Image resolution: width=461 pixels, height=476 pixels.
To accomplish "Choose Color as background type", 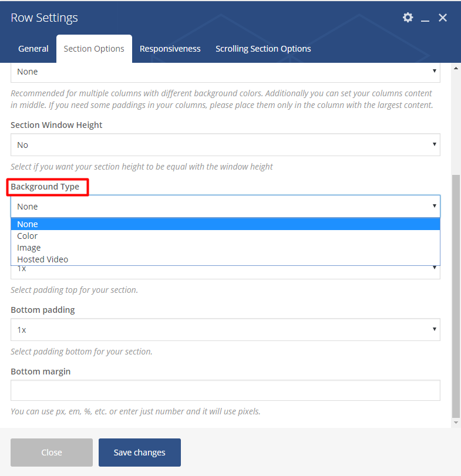I will (226, 236).
